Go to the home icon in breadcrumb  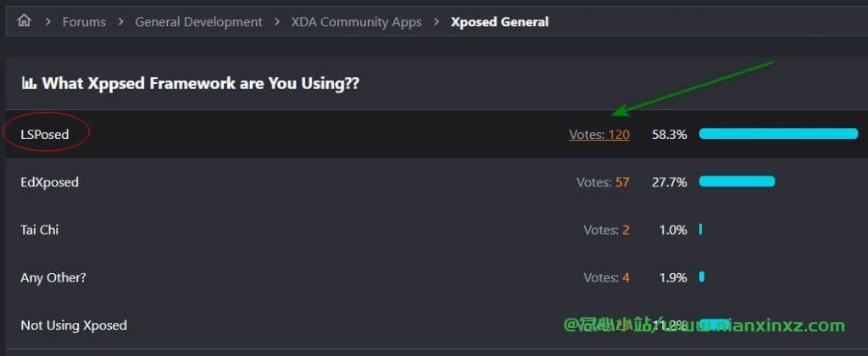point(24,21)
